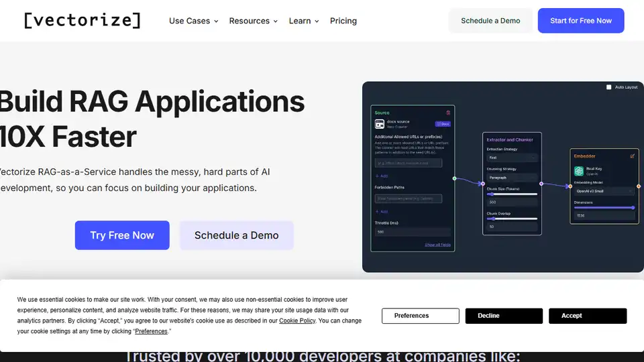Click the purple Docs badge in Source
Screen dimensions: 644x362
[443, 123]
